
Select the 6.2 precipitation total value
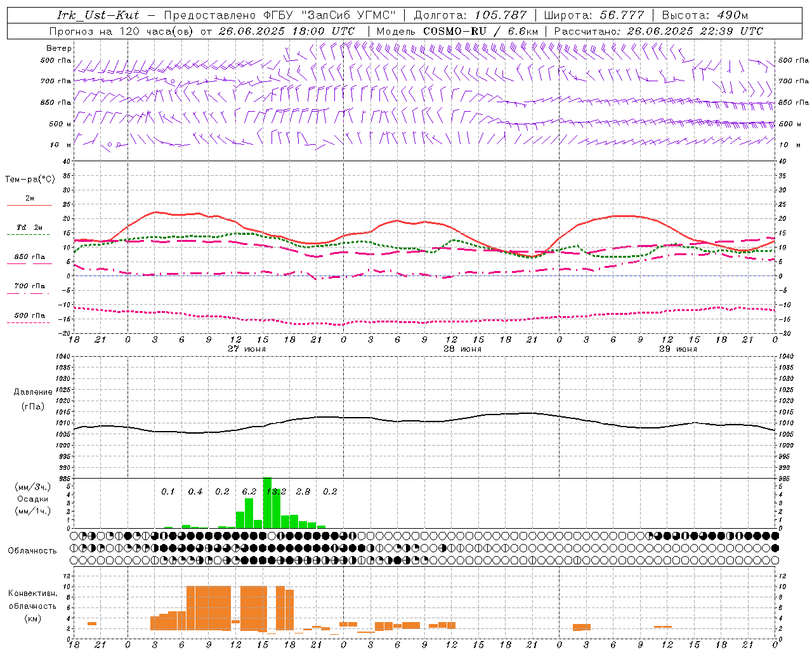tap(249, 491)
